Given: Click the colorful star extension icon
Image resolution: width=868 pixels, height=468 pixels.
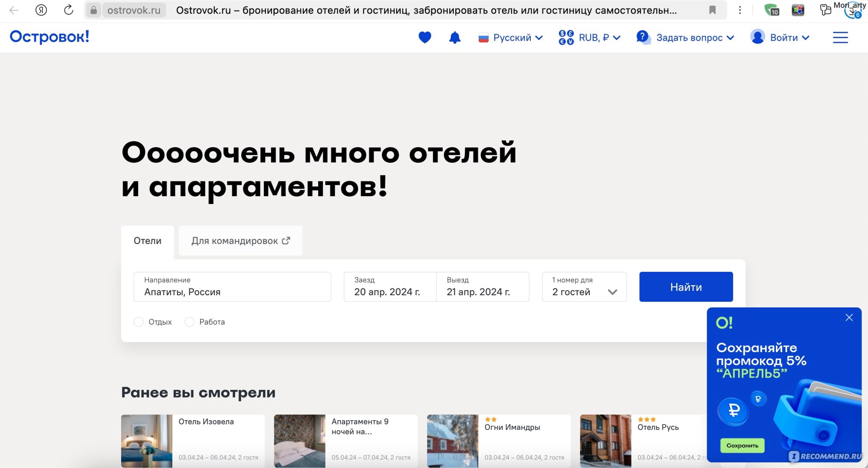Looking at the screenshot, I should pyautogui.click(x=798, y=10).
